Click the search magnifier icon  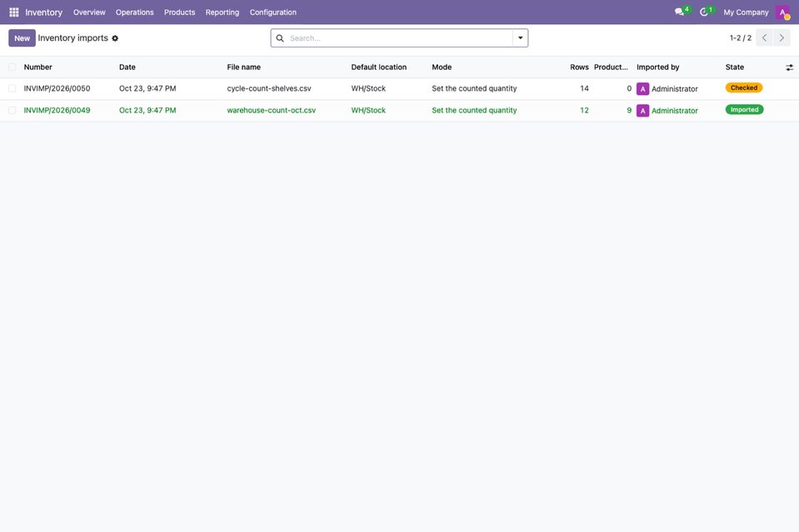point(280,38)
